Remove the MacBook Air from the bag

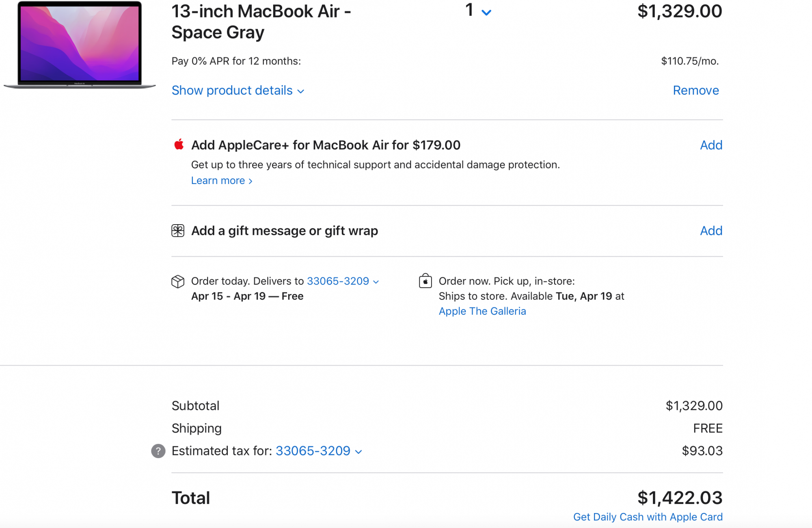click(695, 90)
